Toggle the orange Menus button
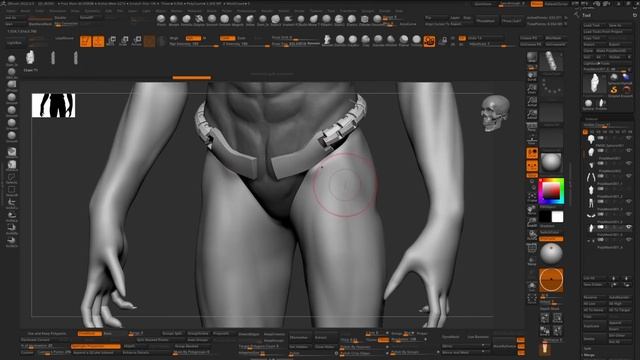Viewport: 640px width, 360px height. [537, 4]
